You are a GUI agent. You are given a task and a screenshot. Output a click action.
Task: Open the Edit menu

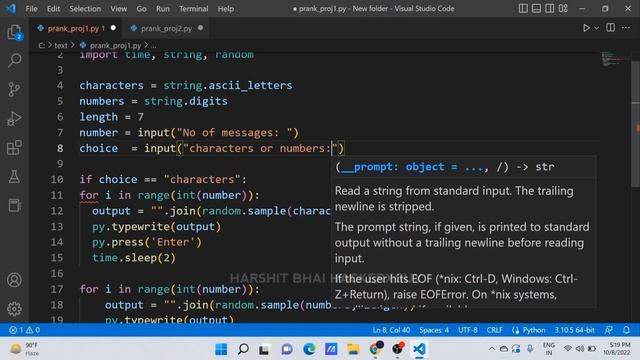53,9
